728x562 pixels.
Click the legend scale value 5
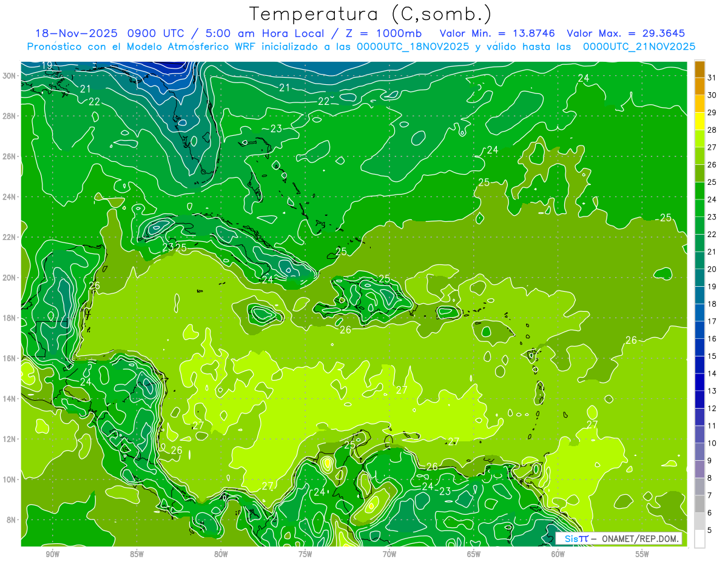click(710, 530)
